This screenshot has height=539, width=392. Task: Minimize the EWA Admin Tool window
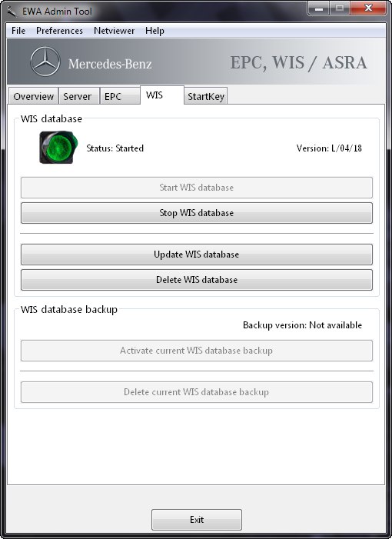point(318,8)
